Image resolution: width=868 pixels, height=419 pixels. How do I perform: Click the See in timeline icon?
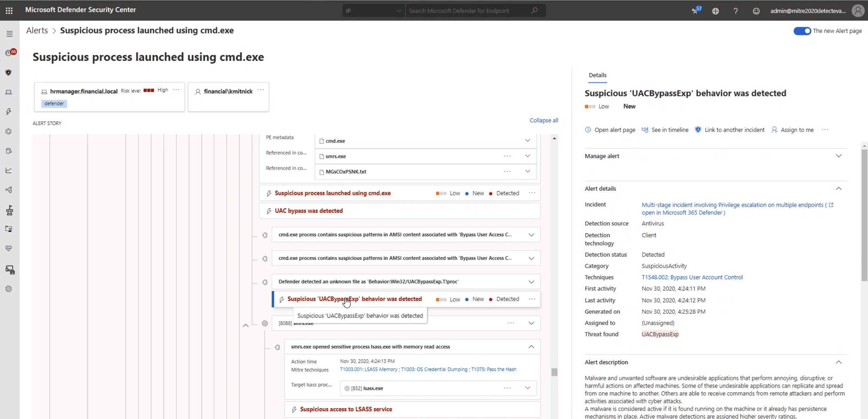click(x=645, y=130)
